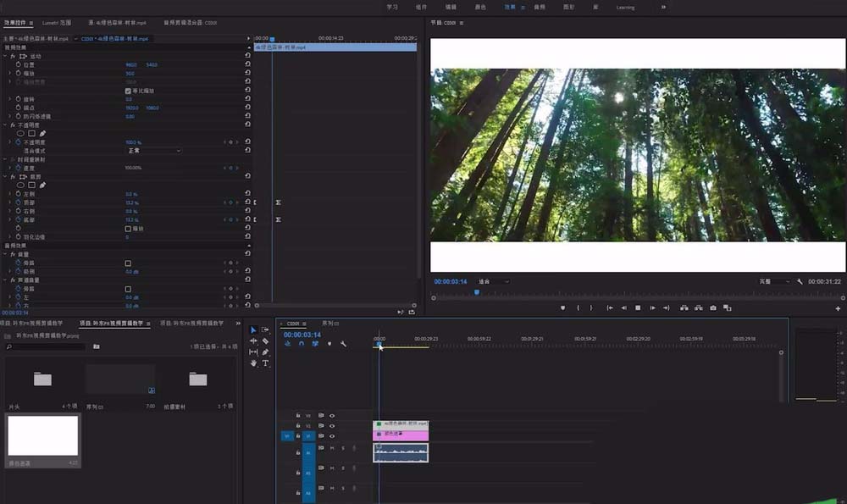The image size is (847, 504).
Task: Select the Selection (arrow) tool
Action: 253,330
